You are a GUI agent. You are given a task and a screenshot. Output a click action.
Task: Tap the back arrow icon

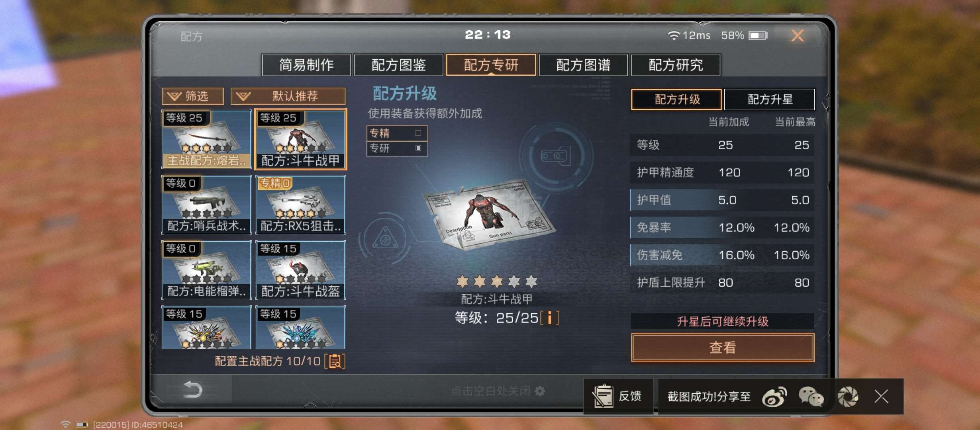click(193, 389)
